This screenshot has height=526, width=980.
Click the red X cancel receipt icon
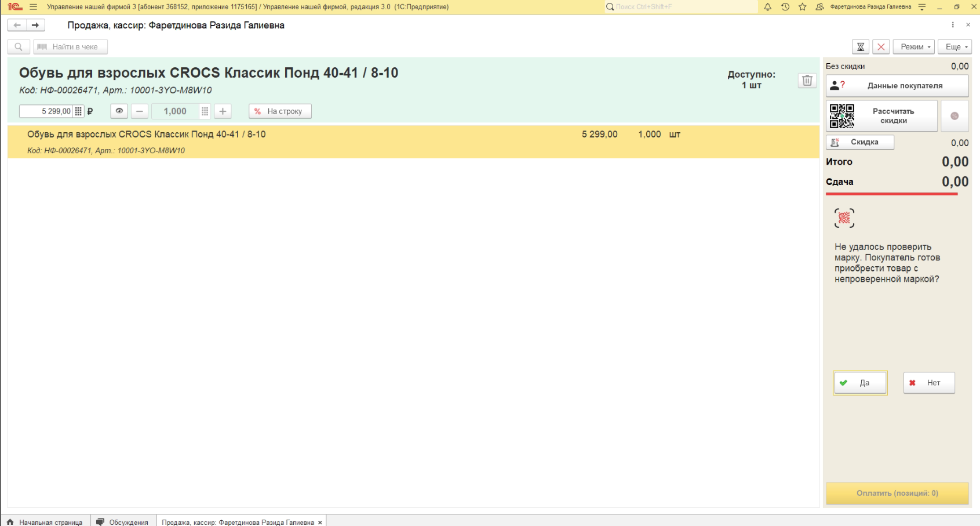click(x=881, y=47)
